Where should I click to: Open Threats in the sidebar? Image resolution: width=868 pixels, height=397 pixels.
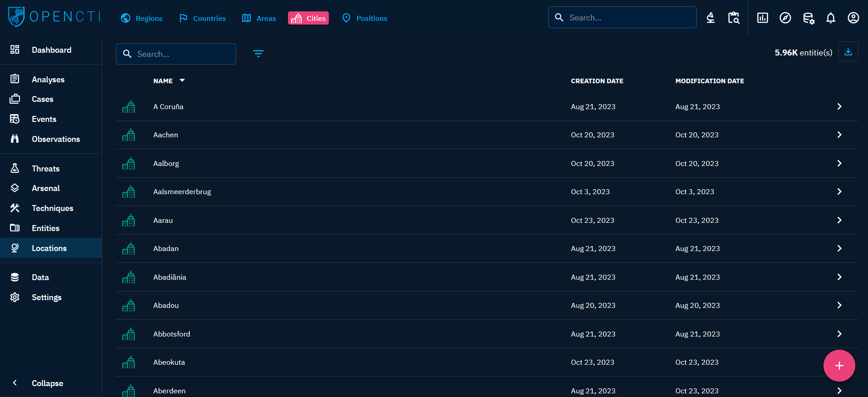[45, 168]
